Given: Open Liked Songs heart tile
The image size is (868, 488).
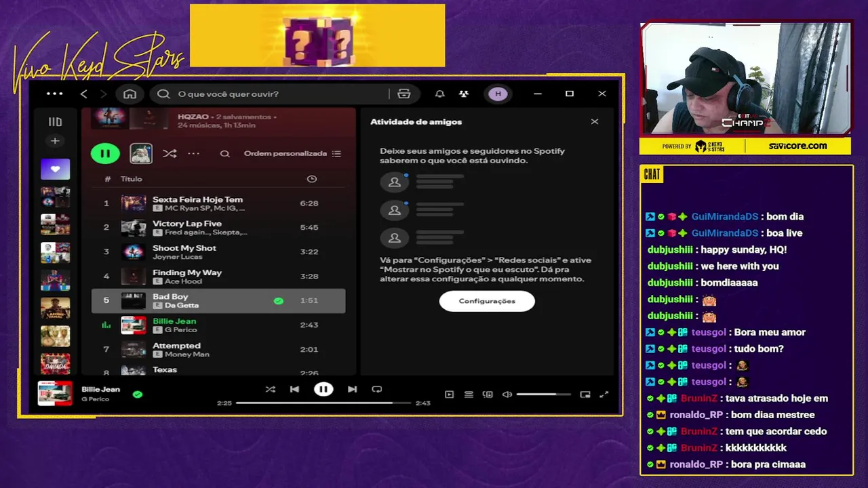Looking at the screenshot, I should (55, 169).
